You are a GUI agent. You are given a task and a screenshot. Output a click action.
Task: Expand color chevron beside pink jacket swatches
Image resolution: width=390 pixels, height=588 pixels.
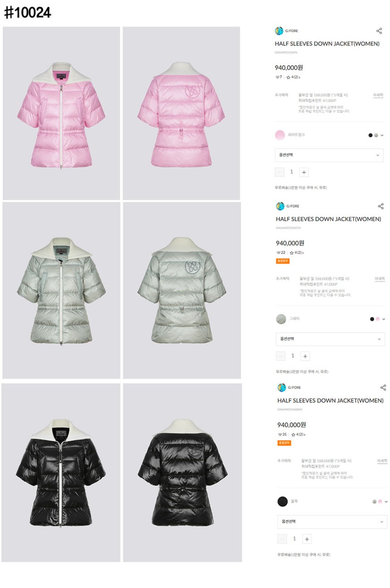point(382,136)
